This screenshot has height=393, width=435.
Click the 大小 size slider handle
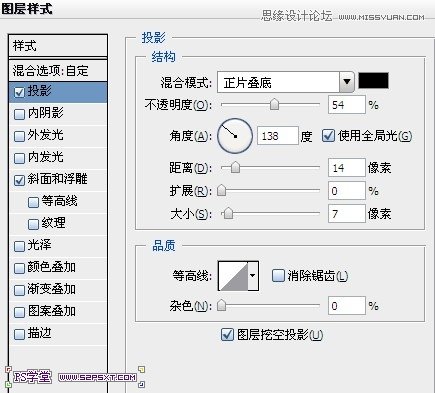point(228,213)
